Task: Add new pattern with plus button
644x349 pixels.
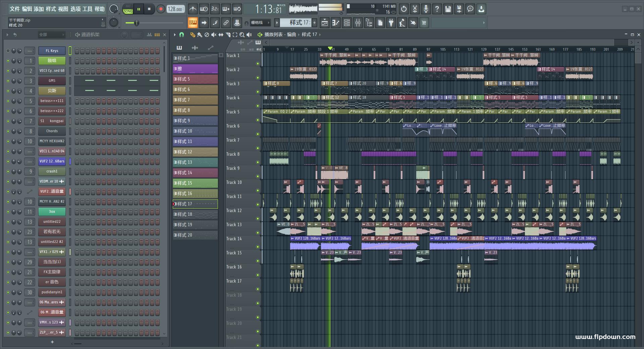Action: tap(315, 23)
